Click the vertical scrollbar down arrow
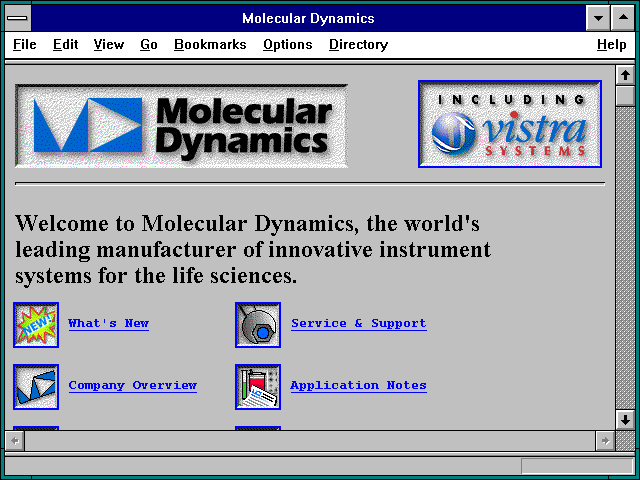Screen dimensions: 640x480 [625, 420]
